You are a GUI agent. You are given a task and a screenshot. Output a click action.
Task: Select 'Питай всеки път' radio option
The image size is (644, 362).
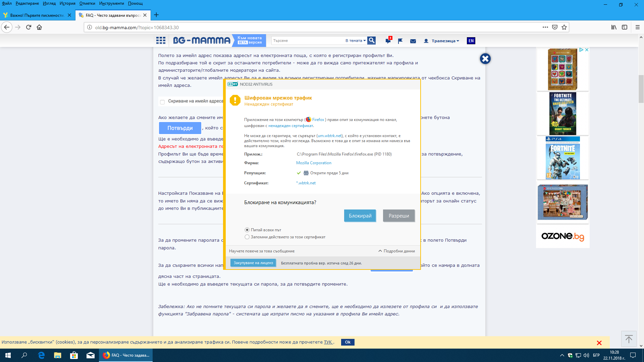(247, 230)
